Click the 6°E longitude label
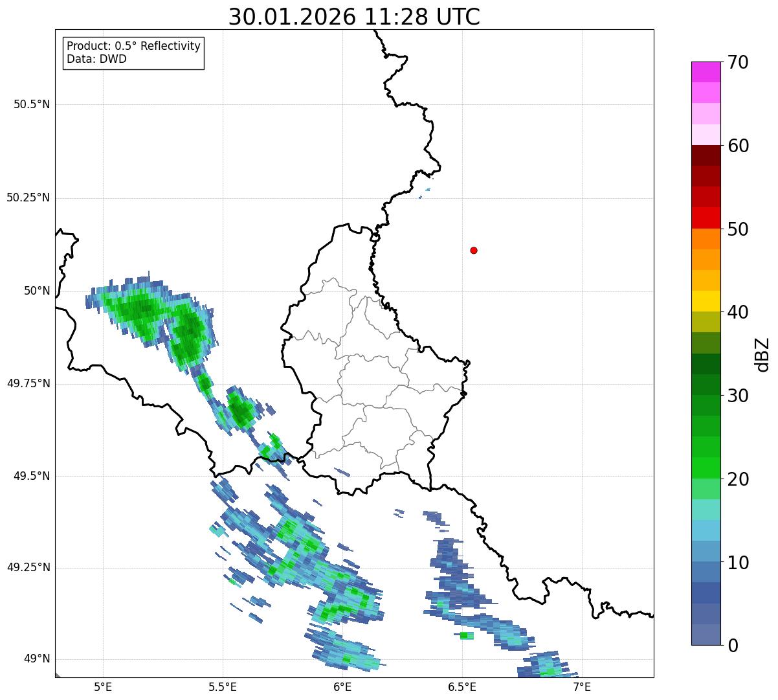The height and width of the screenshot is (700, 778). point(342,686)
